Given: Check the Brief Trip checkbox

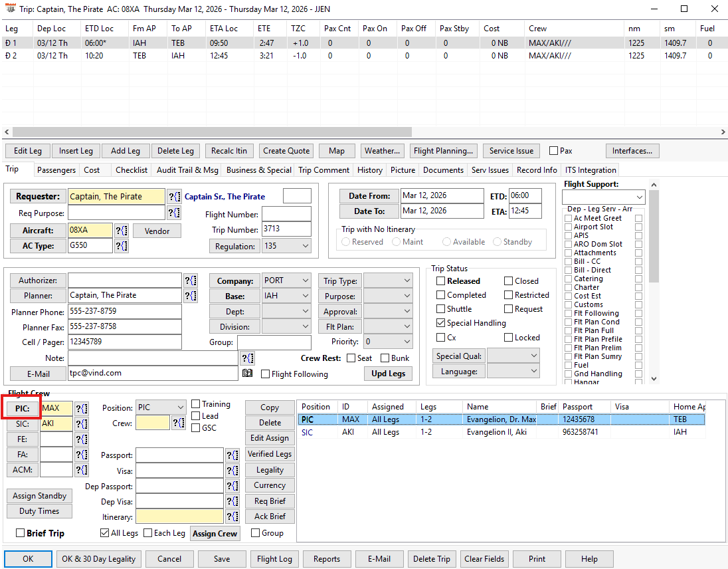Looking at the screenshot, I should (20, 533).
